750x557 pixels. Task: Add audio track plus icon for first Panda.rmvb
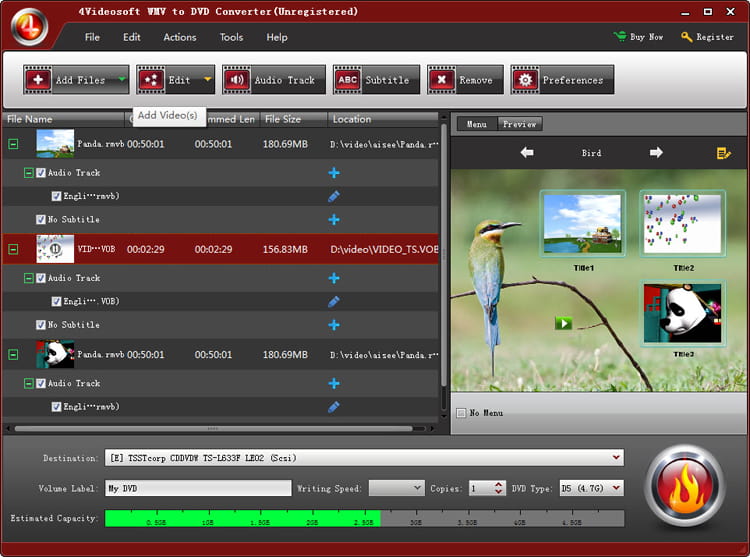334,173
